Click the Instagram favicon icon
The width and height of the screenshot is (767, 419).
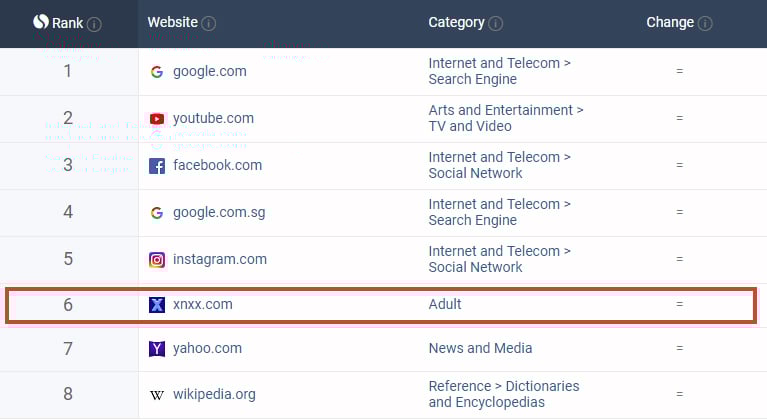tap(156, 260)
